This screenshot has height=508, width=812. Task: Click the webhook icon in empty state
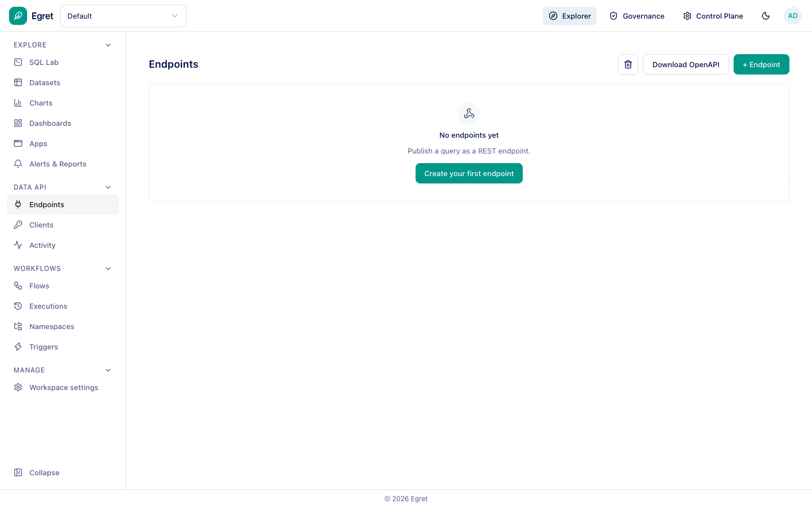[x=469, y=113]
